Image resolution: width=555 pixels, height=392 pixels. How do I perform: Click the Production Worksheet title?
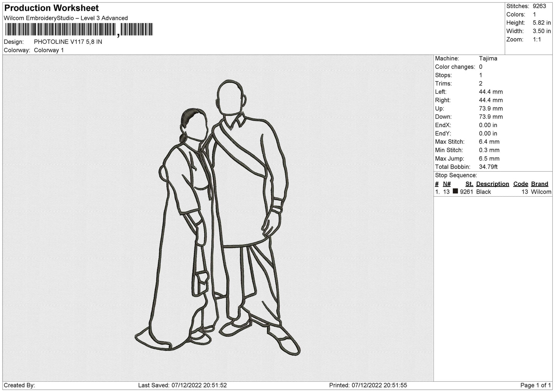51,8
